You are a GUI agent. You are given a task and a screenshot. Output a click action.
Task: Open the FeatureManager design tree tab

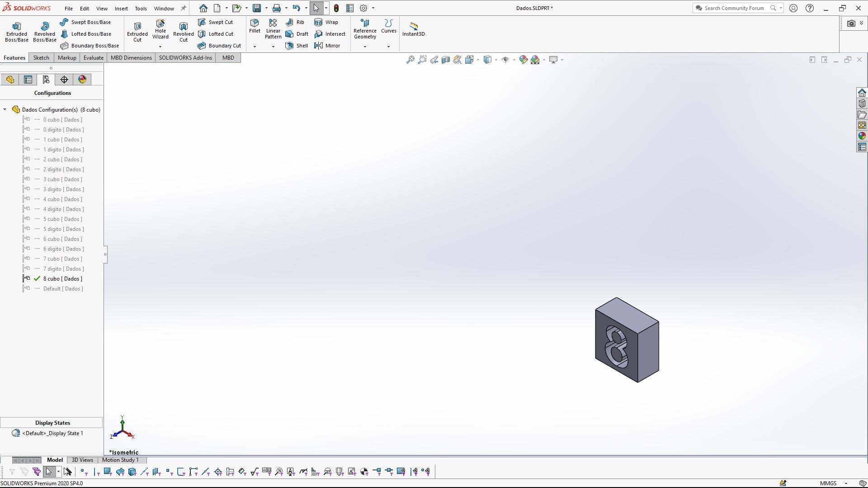point(10,80)
